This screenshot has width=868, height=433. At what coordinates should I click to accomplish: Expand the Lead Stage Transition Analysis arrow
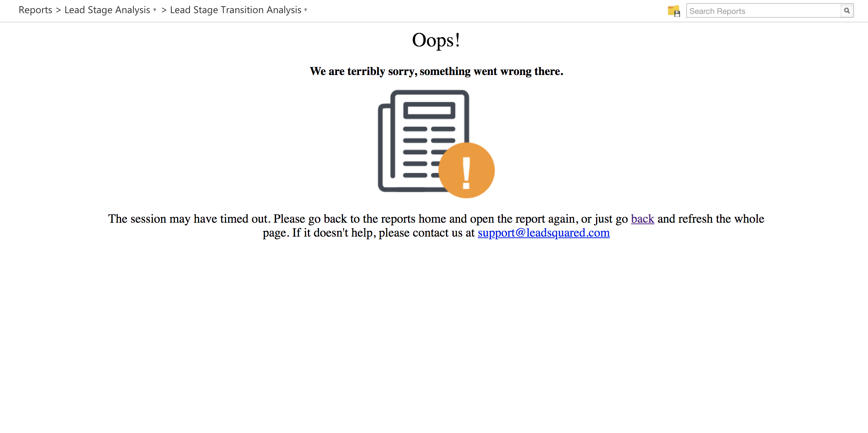[306, 10]
